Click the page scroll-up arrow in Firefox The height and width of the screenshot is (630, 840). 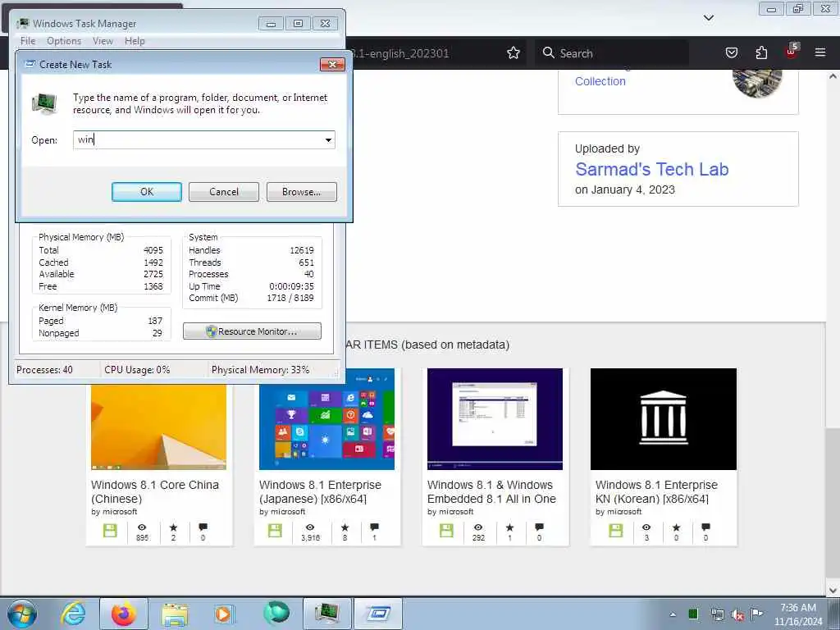click(x=833, y=76)
